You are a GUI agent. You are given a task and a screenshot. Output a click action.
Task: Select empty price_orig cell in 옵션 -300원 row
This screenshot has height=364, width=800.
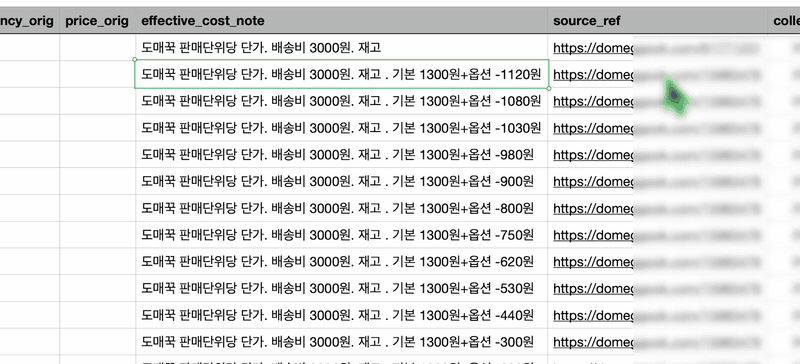[97, 342]
